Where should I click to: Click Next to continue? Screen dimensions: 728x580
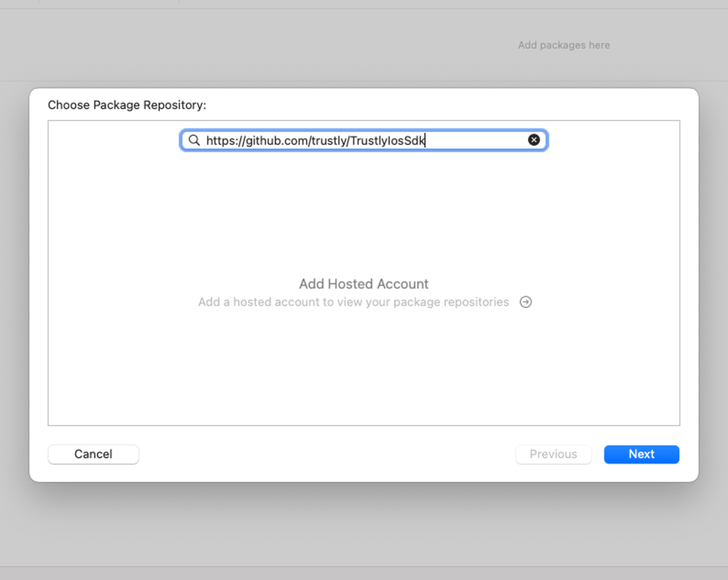pos(641,454)
